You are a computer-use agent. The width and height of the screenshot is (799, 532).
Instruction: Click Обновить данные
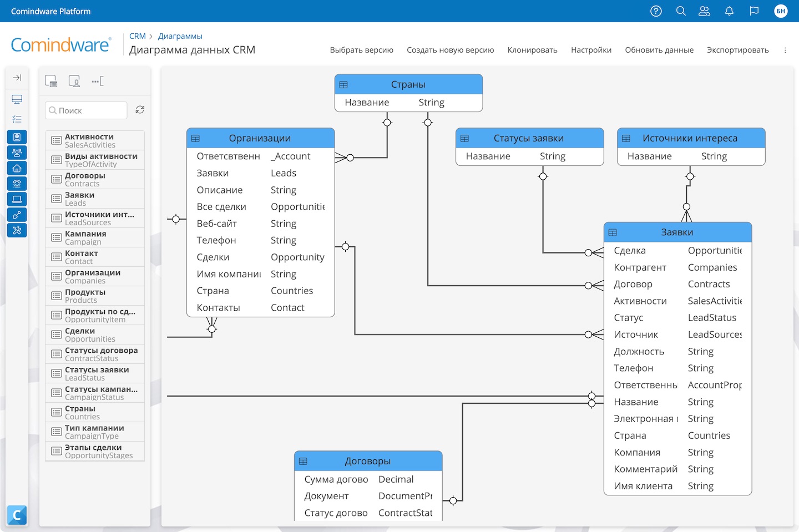[659, 50]
